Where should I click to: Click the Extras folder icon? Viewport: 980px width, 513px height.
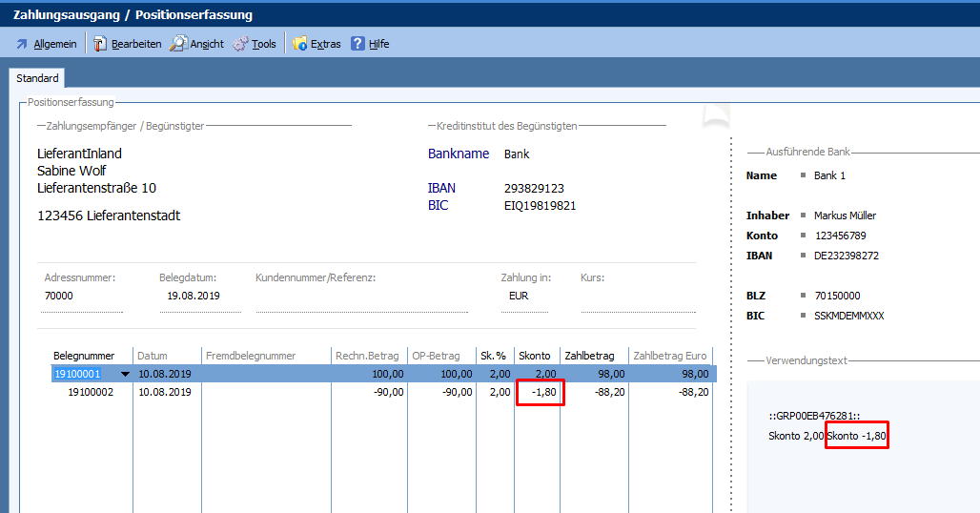pos(300,44)
